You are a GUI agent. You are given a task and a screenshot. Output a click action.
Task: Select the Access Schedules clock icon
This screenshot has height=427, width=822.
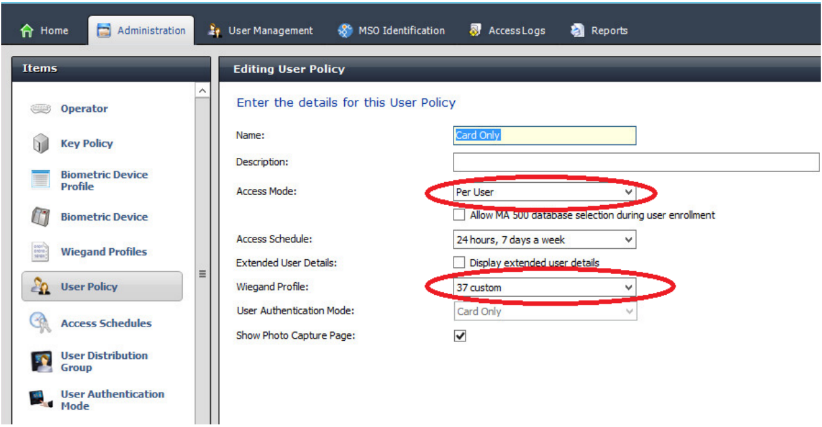click(x=40, y=323)
